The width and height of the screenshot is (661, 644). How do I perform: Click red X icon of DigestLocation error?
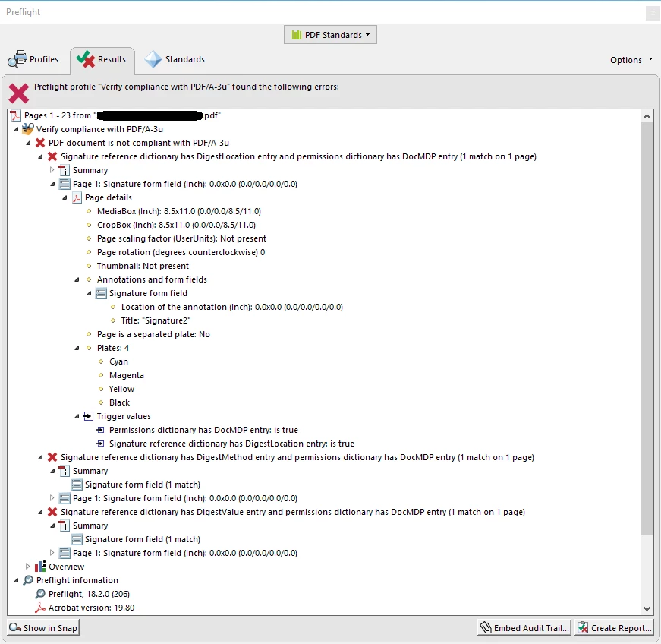point(52,156)
